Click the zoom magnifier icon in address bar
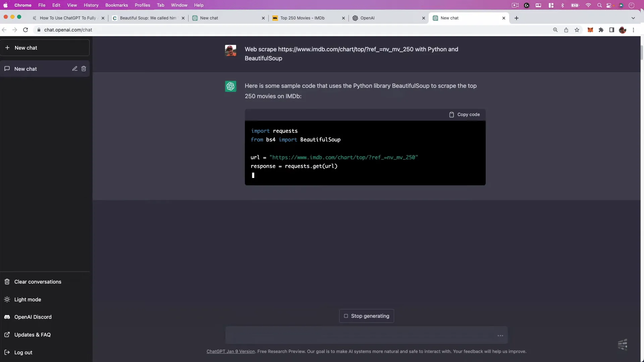 (555, 30)
